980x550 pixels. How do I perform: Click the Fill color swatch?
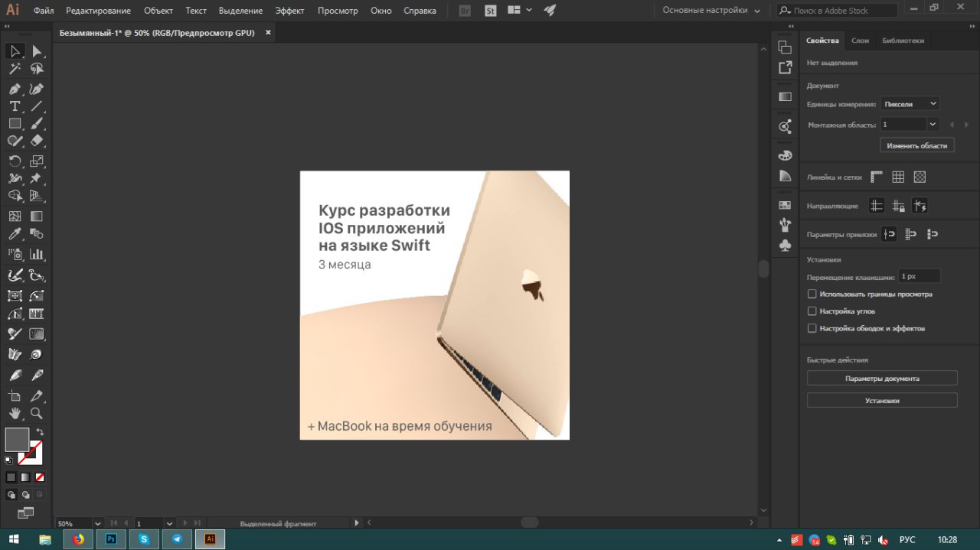[x=17, y=439]
